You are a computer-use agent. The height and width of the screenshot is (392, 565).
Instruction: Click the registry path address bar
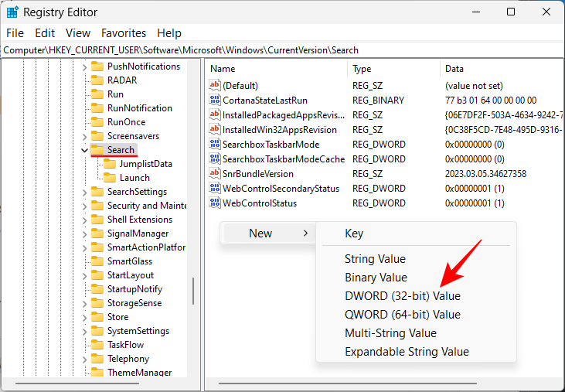[x=282, y=49]
